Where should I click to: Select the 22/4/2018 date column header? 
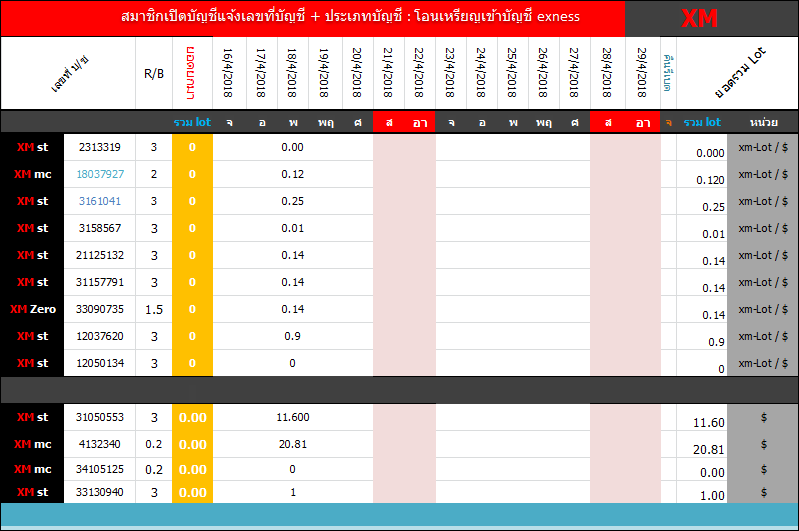[x=419, y=73]
